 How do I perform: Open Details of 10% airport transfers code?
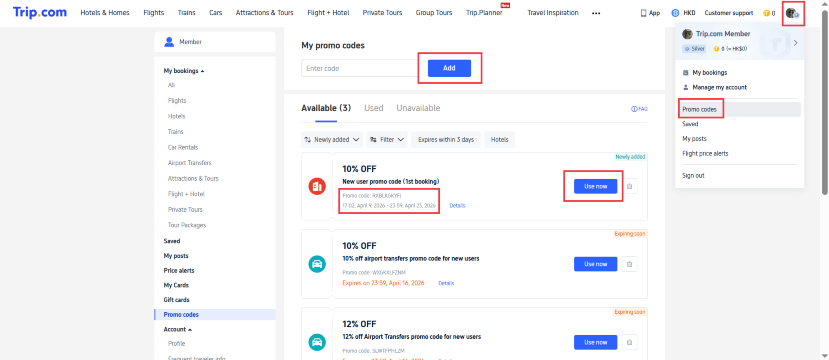tap(446, 283)
